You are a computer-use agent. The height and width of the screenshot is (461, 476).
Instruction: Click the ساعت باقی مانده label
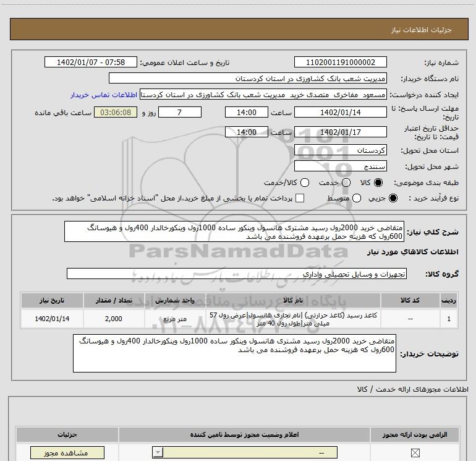pos(63,113)
